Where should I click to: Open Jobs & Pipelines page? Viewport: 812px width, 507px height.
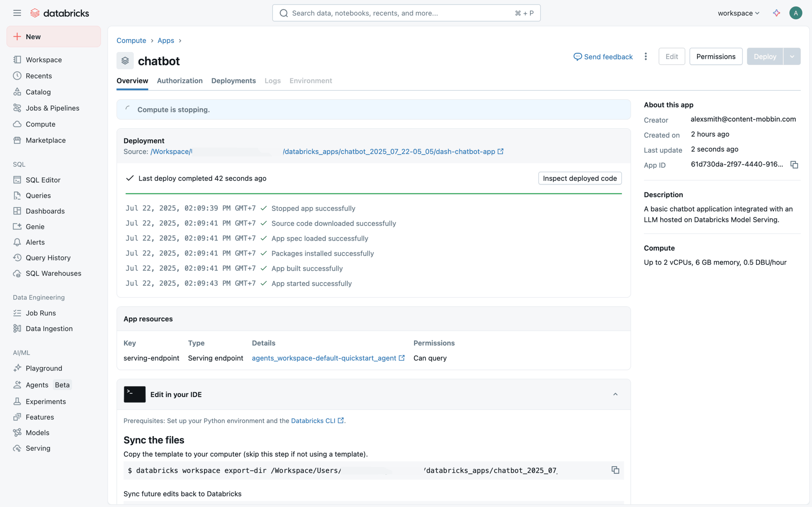(52, 108)
